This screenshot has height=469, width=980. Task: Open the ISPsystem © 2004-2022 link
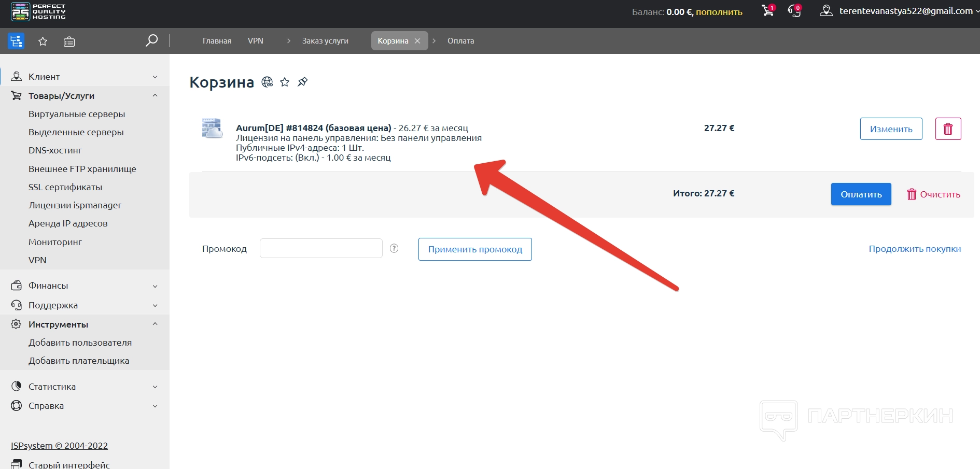tap(59, 446)
